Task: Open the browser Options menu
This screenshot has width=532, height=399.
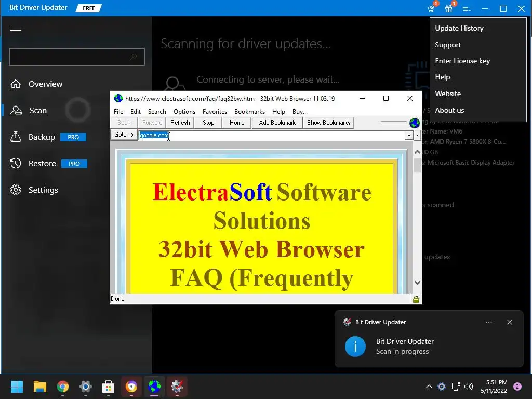Action: pyautogui.click(x=184, y=112)
